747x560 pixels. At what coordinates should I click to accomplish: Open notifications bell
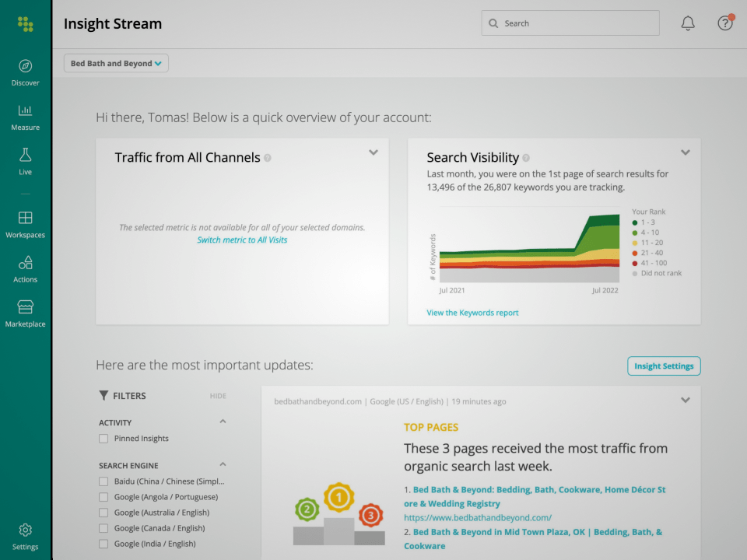click(x=687, y=23)
